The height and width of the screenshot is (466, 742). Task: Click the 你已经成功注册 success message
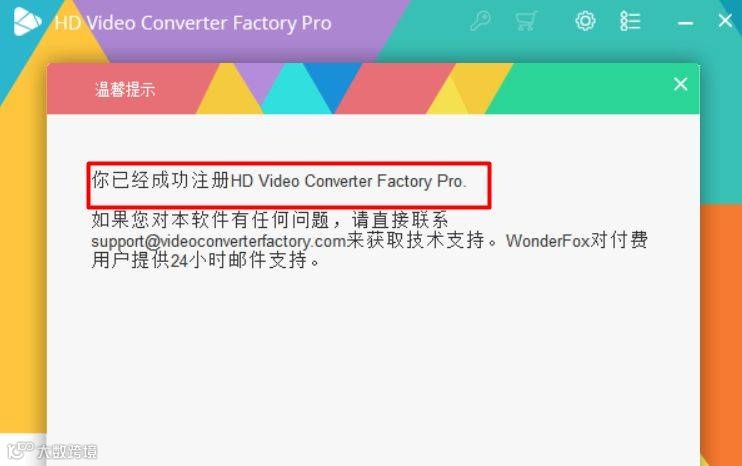point(279,180)
